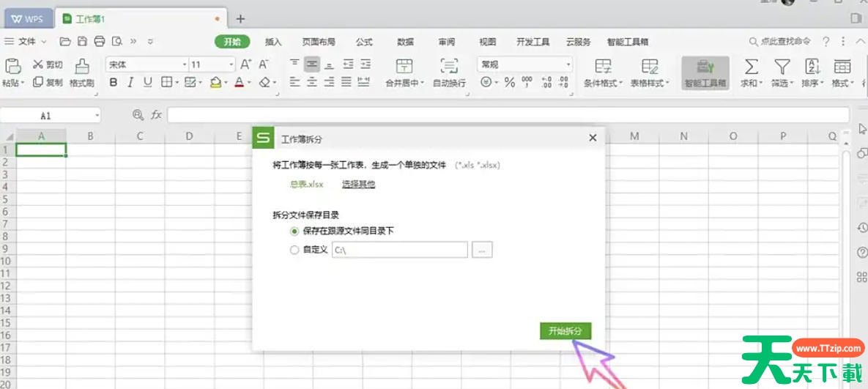868x389 pixels.
Task: Select the same-directory save radio option
Action: (x=294, y=231)
